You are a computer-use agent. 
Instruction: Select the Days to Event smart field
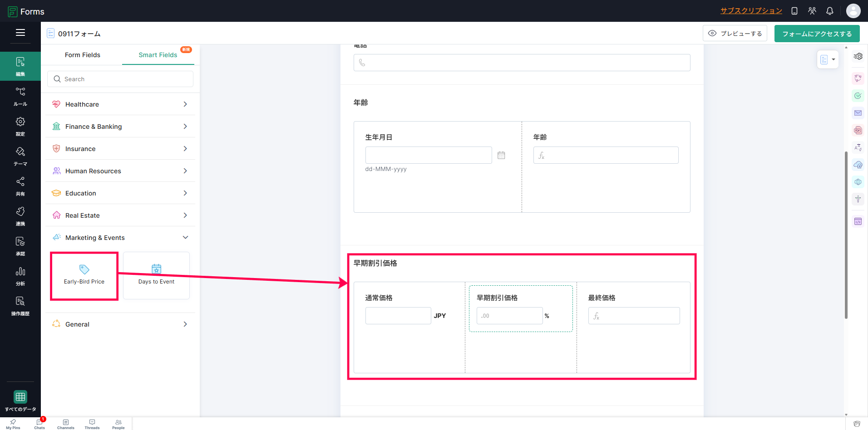coord(156,275)
